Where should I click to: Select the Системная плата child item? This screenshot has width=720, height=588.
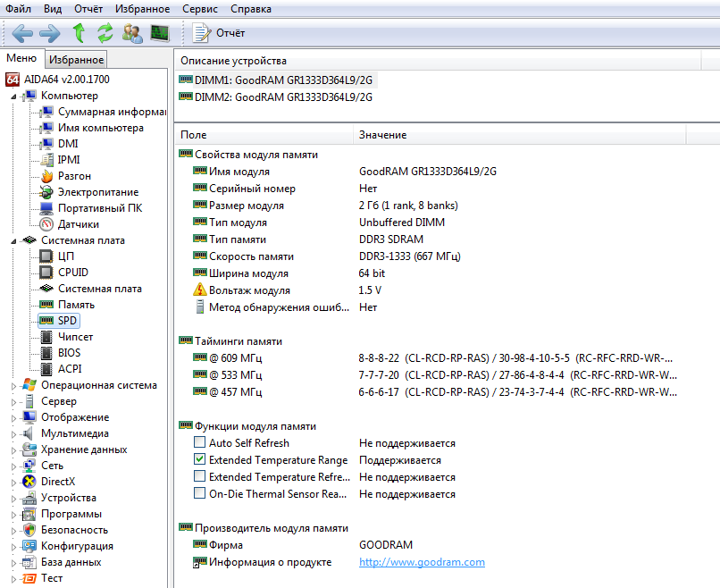click(100, 289)
